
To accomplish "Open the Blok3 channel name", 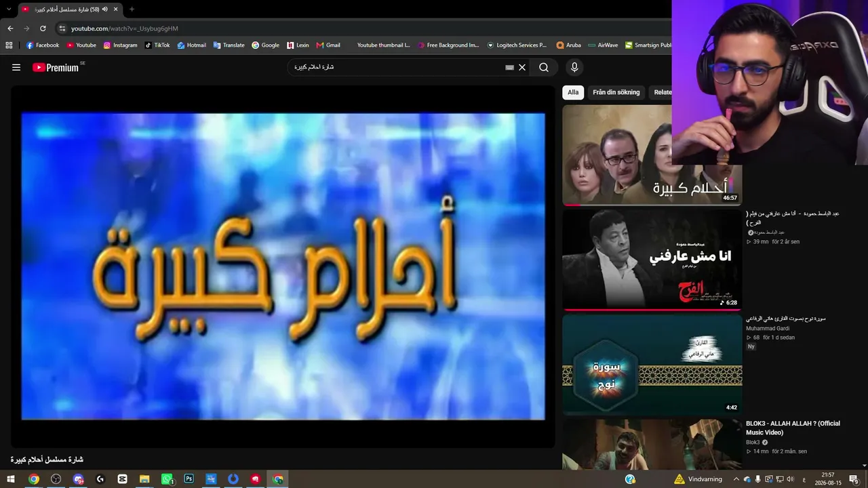I will pos(753,443).
